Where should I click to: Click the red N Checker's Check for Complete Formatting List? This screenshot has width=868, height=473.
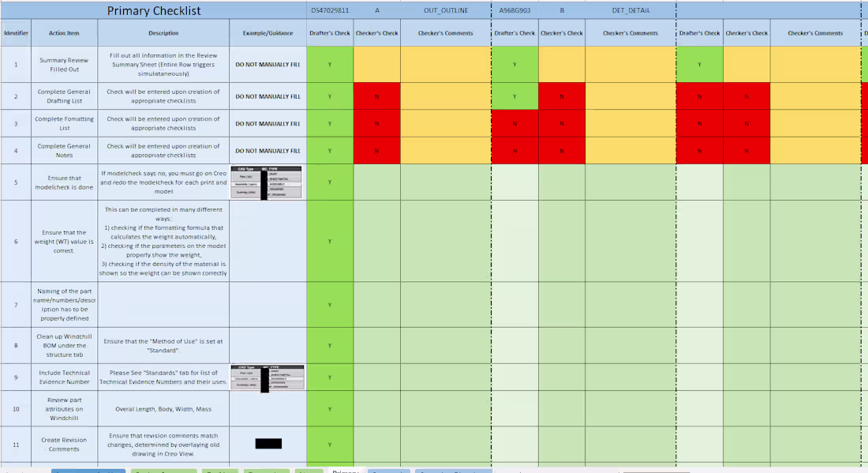tap(376, 123)
